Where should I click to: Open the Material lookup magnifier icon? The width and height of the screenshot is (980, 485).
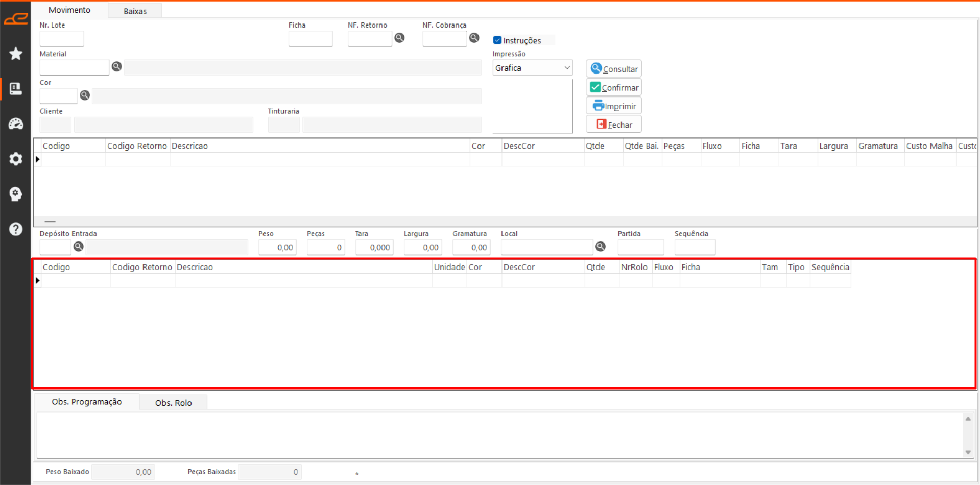click(116, 67)
